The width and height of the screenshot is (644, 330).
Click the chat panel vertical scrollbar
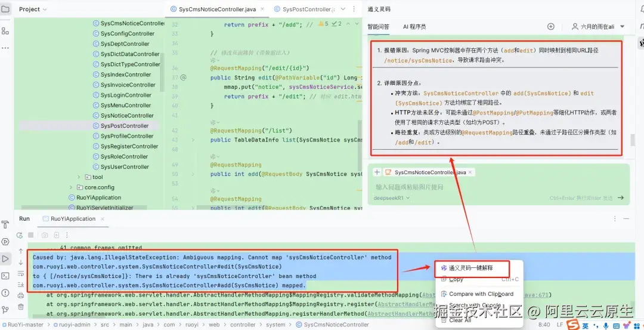tap(633, 140)
